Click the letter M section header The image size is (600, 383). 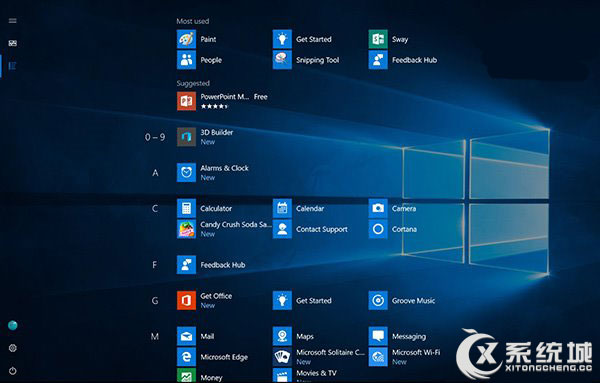point(155,336)
